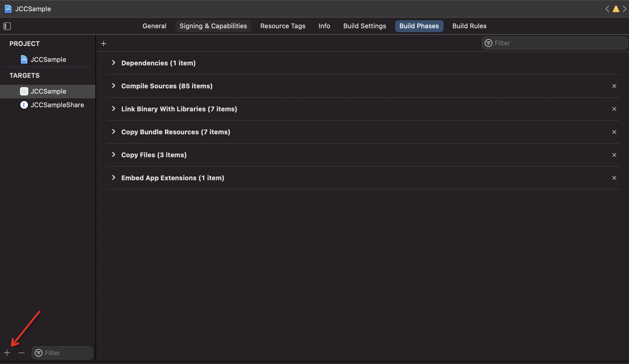Click Copy Bundle Resources (7 items) heading

pos(176,132)
